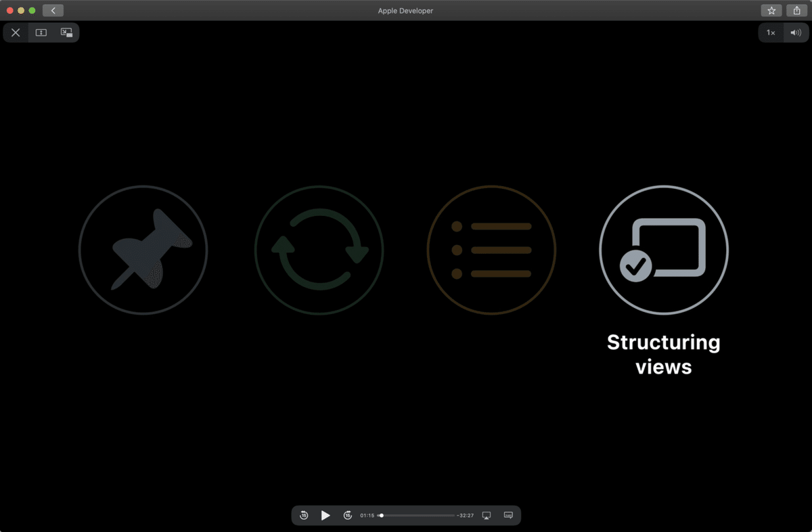Add video to favorites with star button
Viewport: 812px width, 532px height.
click(771, 11)
